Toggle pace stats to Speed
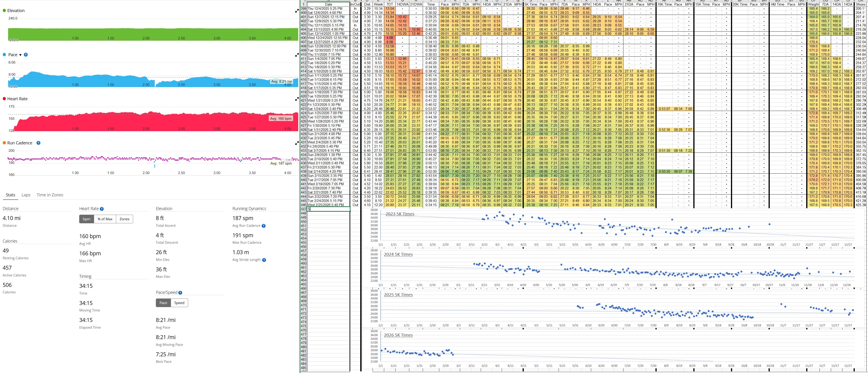The height and width of the screenshot is (373, 868). click(179, 303)
